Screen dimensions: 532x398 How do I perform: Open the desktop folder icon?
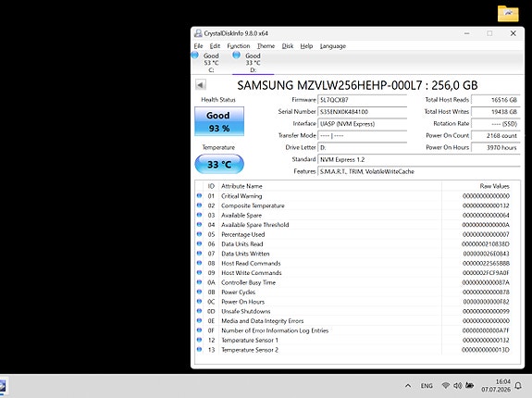click(508, 14)
